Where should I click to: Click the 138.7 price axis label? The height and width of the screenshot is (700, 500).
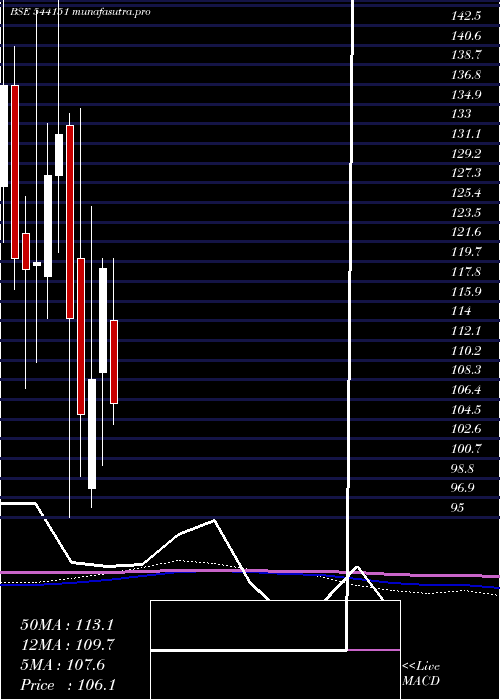click(466, 55)
